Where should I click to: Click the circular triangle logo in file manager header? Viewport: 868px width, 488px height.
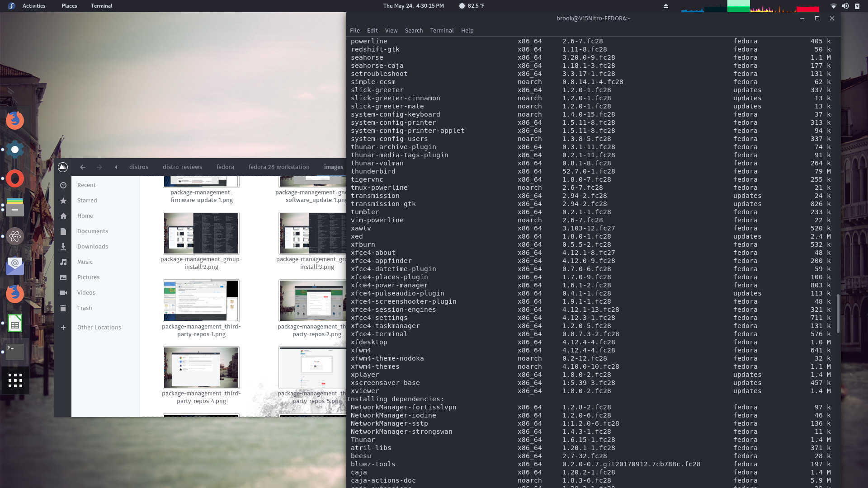pyautogui.click(x=63, y=167)
